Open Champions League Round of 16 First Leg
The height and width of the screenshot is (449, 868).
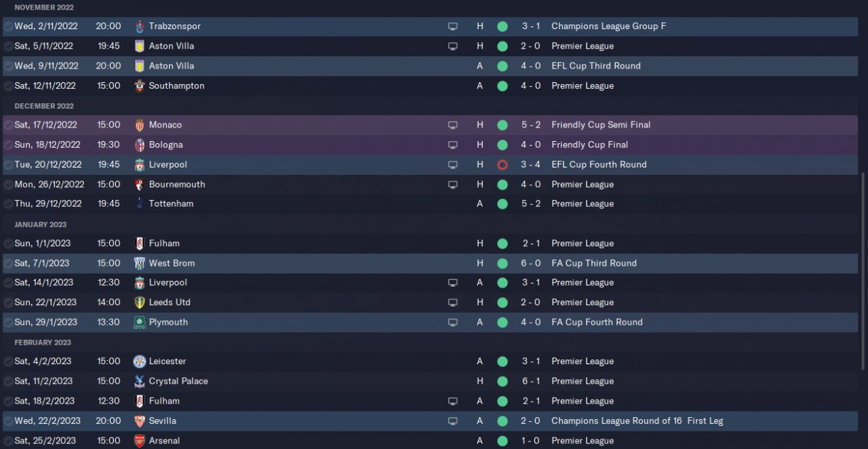(x=637, y=421)
